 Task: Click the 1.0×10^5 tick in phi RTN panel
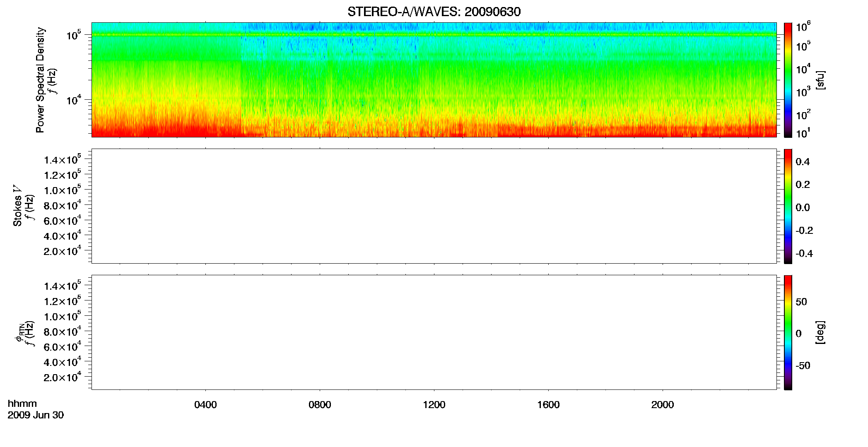[63, 316]
